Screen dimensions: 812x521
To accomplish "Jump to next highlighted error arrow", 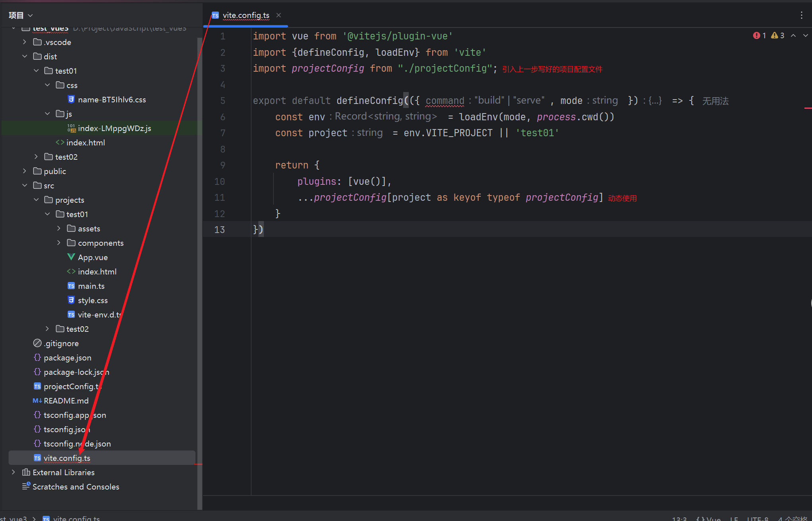I will (806, 35).
